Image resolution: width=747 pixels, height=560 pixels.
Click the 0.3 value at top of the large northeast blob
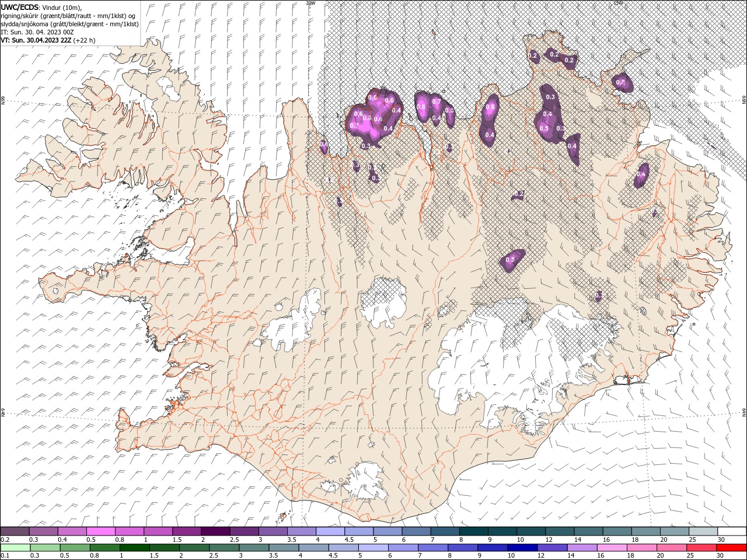[x=550, y=97]
